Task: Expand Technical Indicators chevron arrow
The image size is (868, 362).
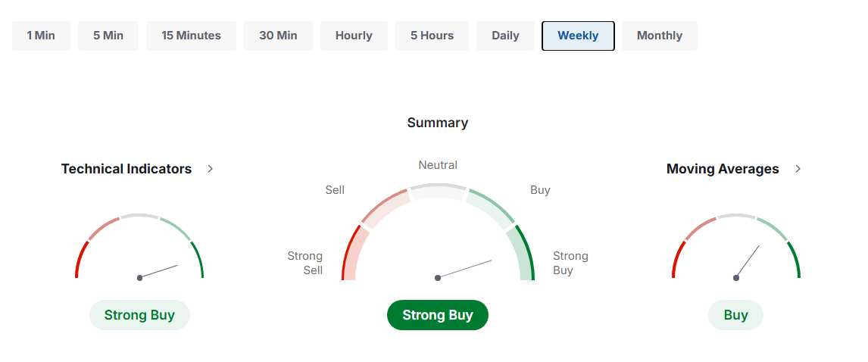Action: point(211,169)
